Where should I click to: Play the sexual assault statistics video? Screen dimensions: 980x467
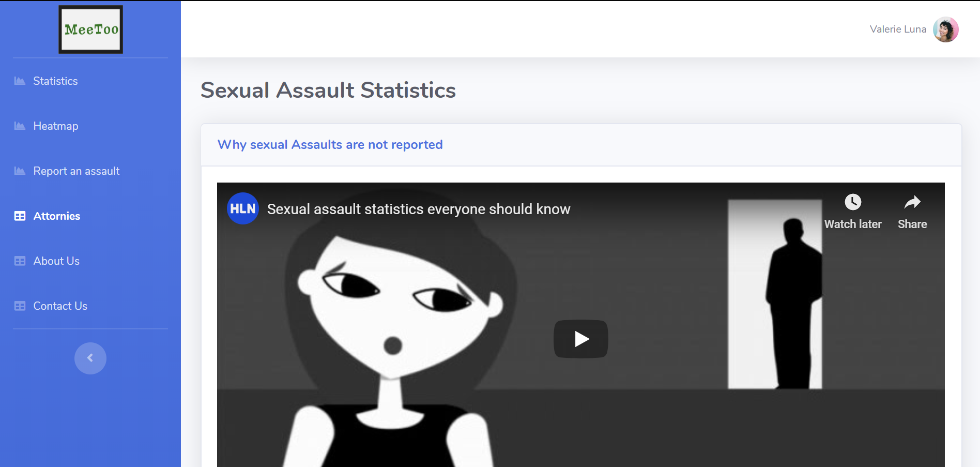pyautogui.click(x=581, y=339)
